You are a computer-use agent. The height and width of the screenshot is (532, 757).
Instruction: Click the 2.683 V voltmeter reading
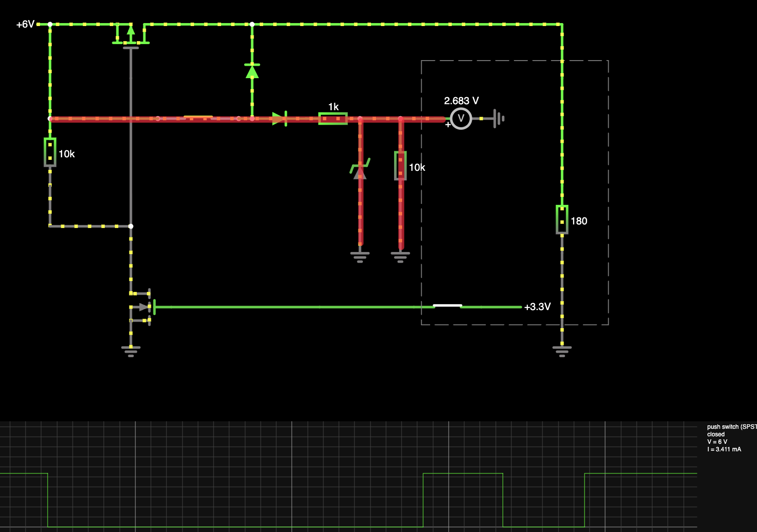click(461, 101)
